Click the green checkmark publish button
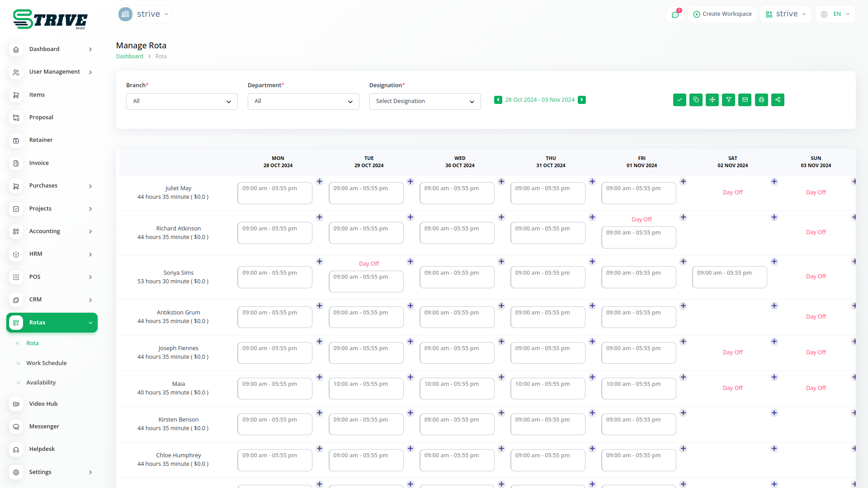This screenshot has height=488, width=868. coord(679,100)
